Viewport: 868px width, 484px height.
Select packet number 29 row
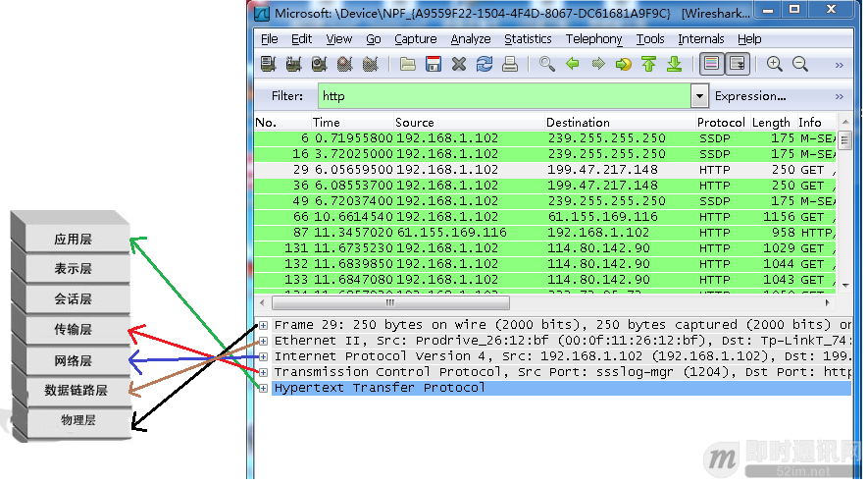pyautogui.click(x=544, y=170)
